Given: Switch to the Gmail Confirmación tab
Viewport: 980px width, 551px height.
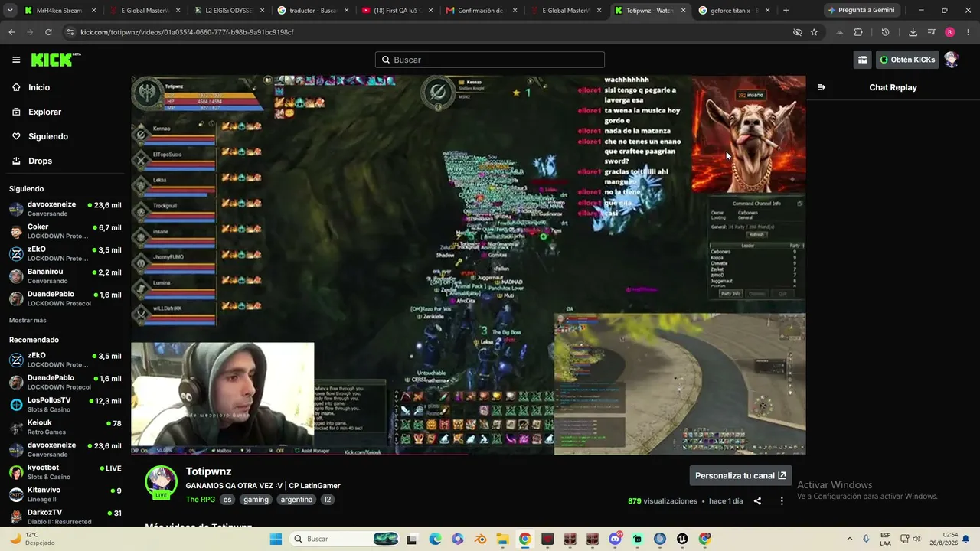Looking at the screenshot, I should coord(481,11).
